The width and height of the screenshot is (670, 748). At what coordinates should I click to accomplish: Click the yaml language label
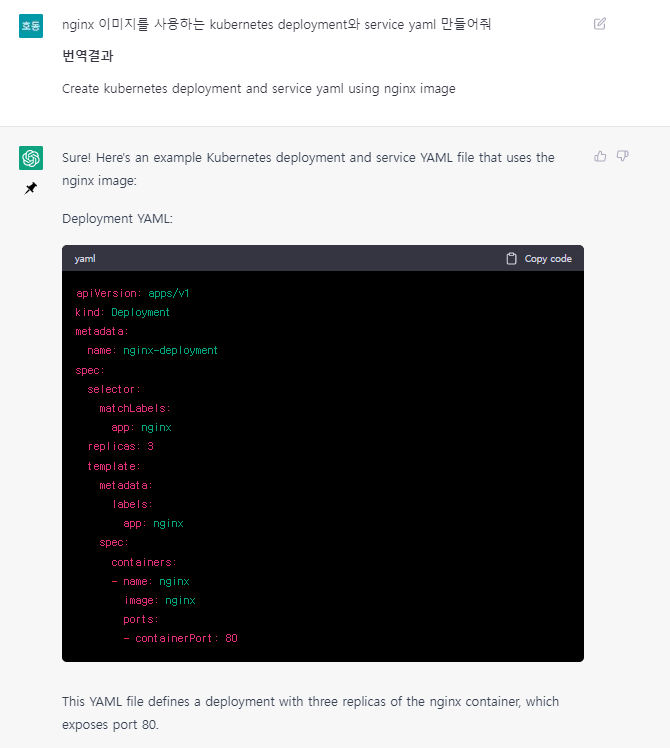pos(85,259)
